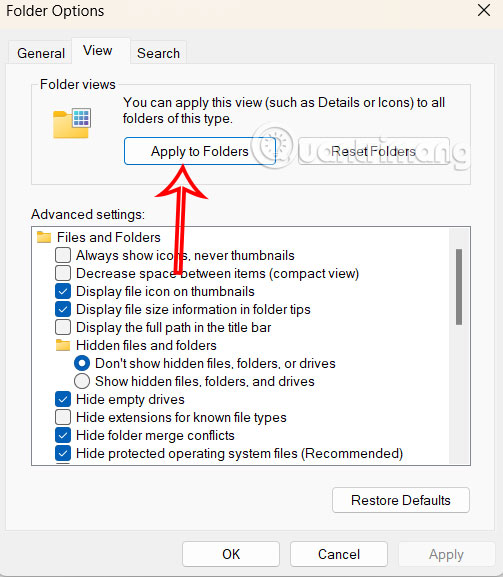The width and height of the screenshot is (503, 577).
Task: Click Restore Defaults button
Action: click(401, 500)
